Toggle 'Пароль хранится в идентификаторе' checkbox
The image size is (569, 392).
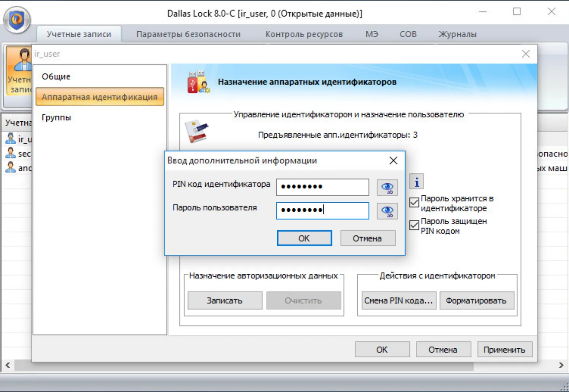[x=414, y=203]
